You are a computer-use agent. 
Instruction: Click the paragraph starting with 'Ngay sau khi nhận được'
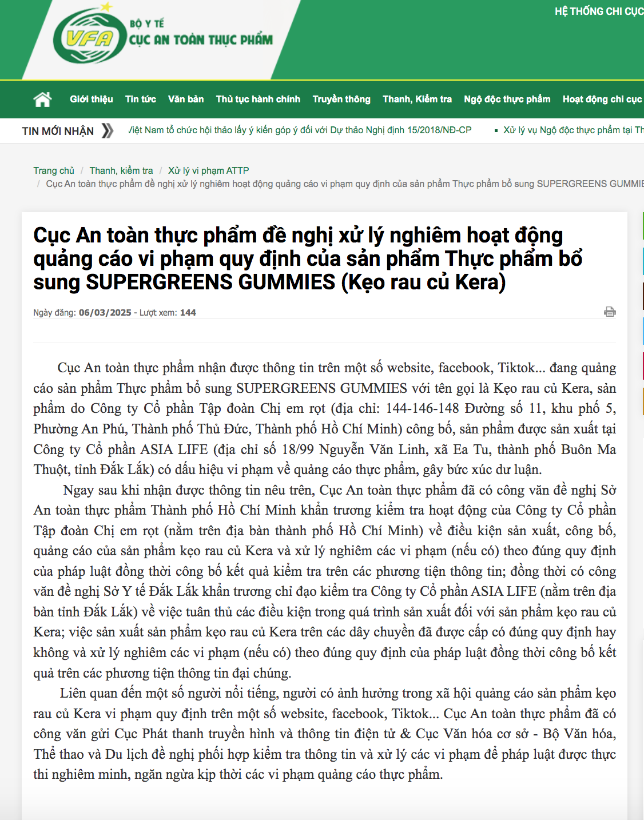324,582
